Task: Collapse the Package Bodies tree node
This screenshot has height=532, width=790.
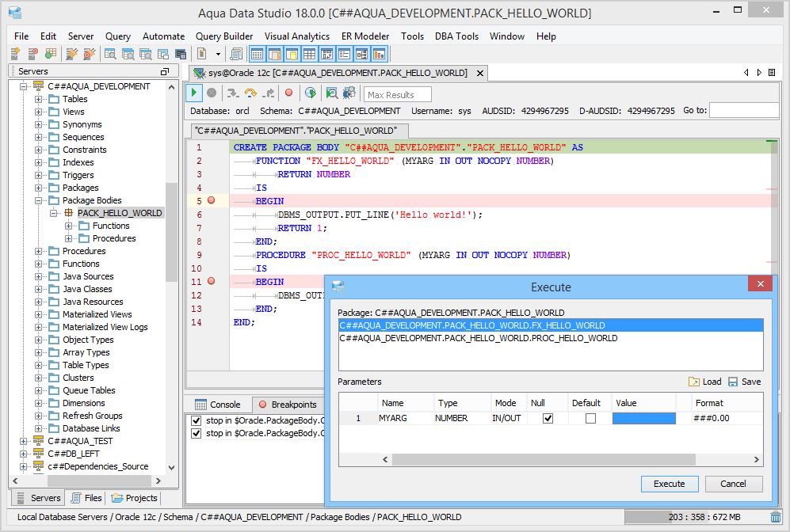Action: [38, 200]
